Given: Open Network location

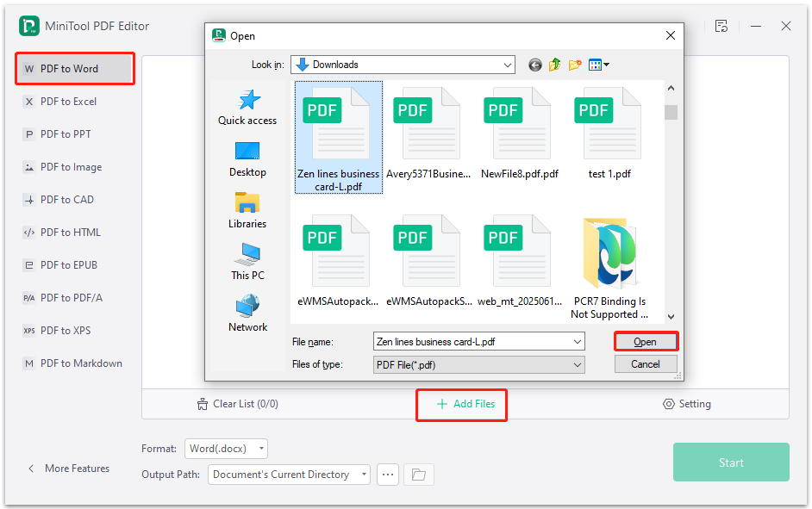Looking at the screenshot, I should point(247,314).
